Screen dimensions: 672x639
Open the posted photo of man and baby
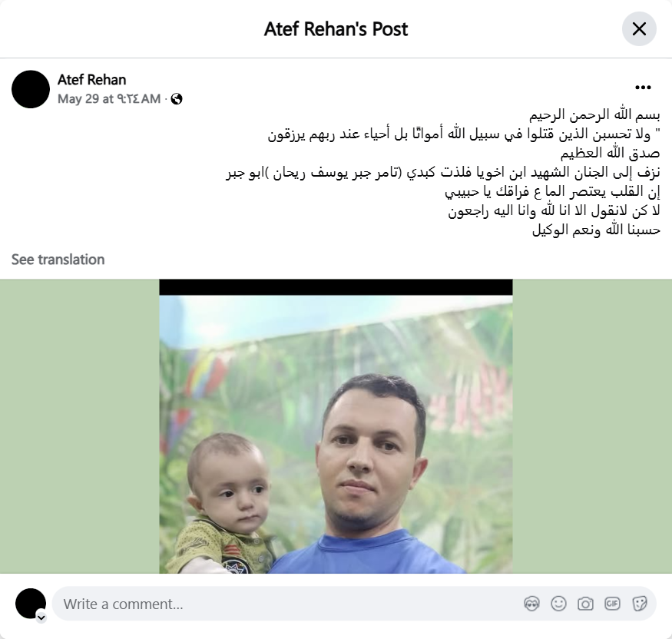point(336,426)
